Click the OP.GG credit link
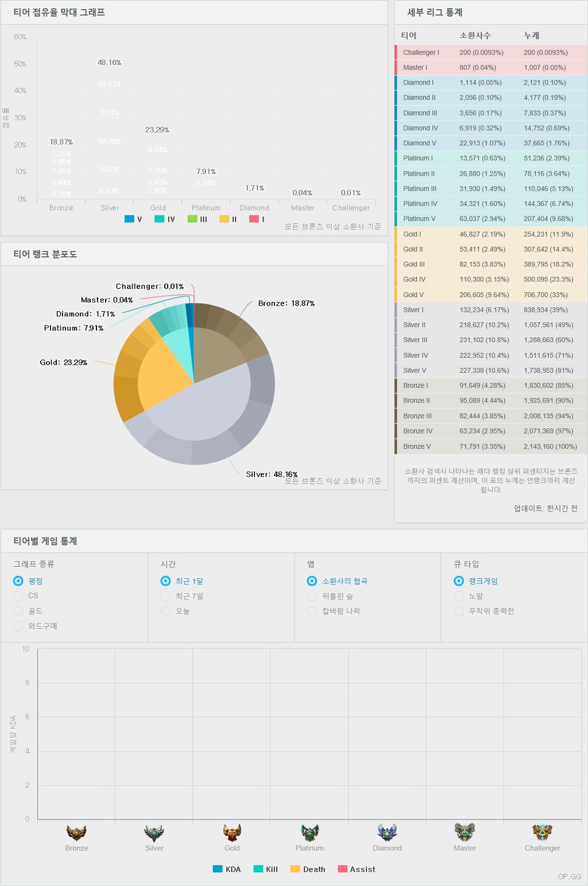This screenshot has height=886, width=588. pos(570,876)
